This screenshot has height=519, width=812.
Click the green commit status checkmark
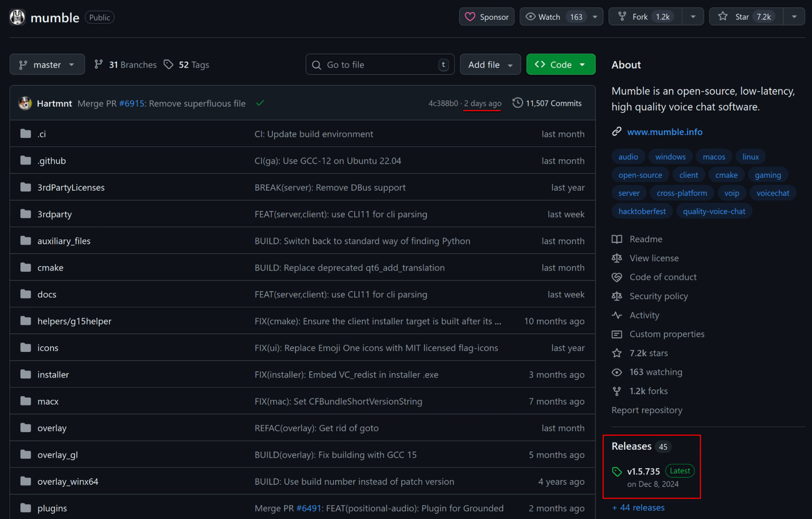point(260,103)
